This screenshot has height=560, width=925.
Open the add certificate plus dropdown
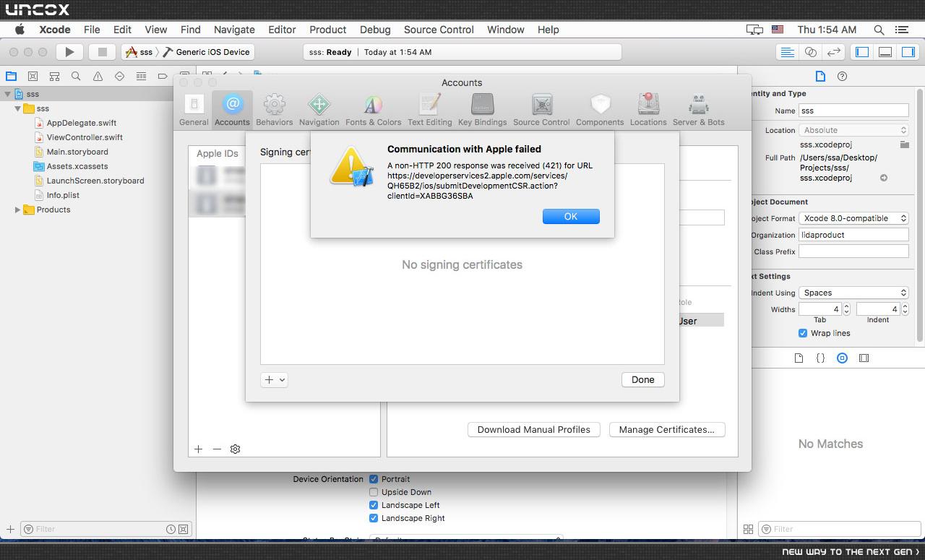(x=274, y=379)
